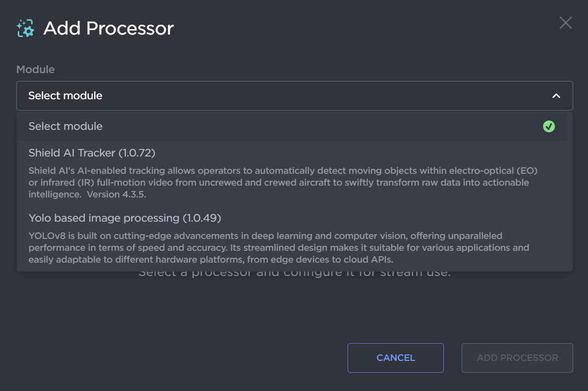Click the 'Add Processor' dialog title
Screen dimensions: 588x391
pos(109,28)
